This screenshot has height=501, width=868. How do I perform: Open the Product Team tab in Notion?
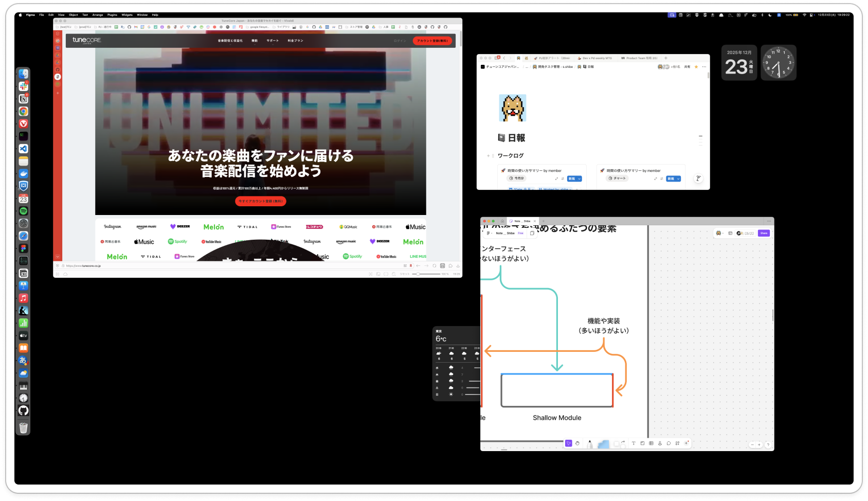(639, 58)
